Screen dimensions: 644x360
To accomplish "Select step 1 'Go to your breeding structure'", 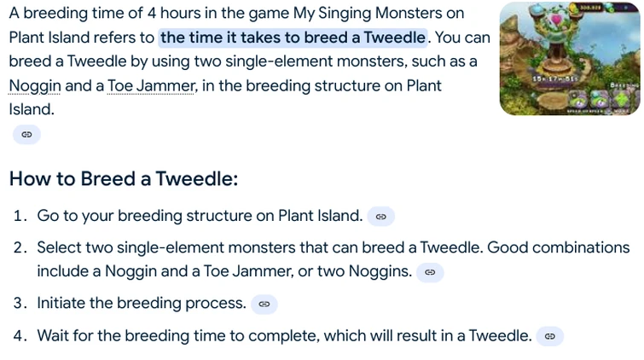I will (200, 216).
